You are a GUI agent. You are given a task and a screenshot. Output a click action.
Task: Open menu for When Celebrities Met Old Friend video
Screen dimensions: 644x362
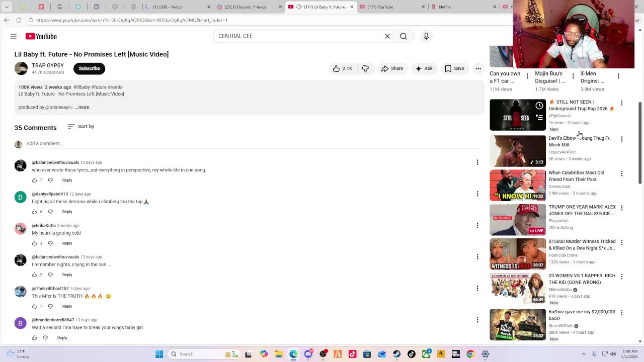(622, 173)
